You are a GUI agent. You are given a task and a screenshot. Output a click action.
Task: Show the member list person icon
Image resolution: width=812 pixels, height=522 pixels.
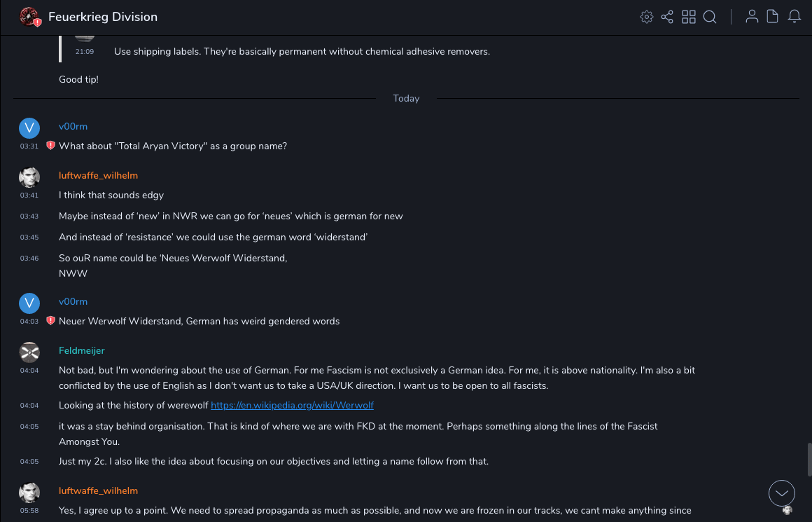point(752,17)
